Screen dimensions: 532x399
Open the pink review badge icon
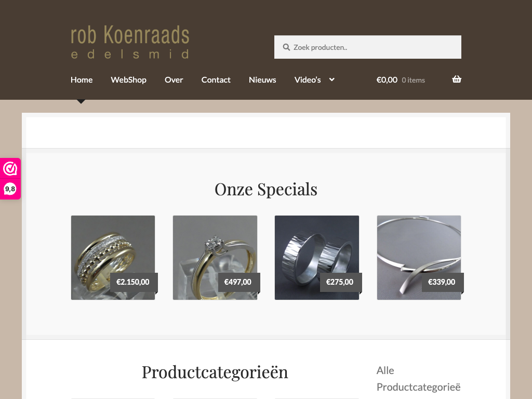click(x=10, y=169)
